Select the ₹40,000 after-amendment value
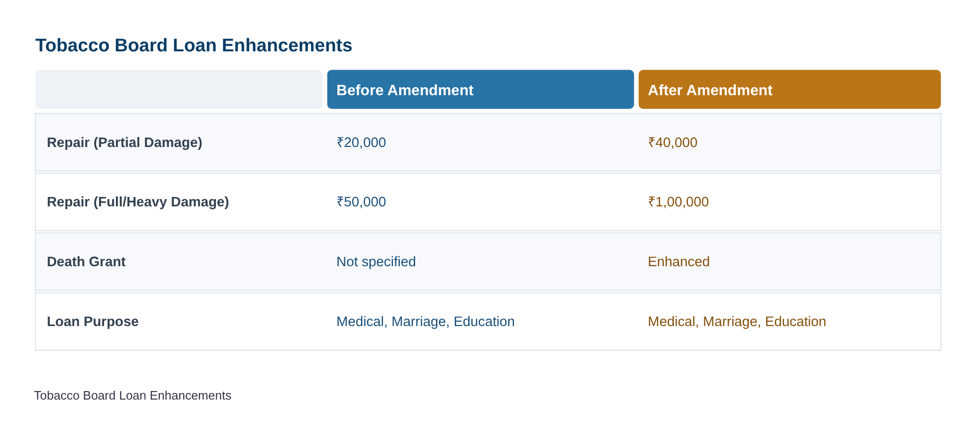 tap(673, 142)
